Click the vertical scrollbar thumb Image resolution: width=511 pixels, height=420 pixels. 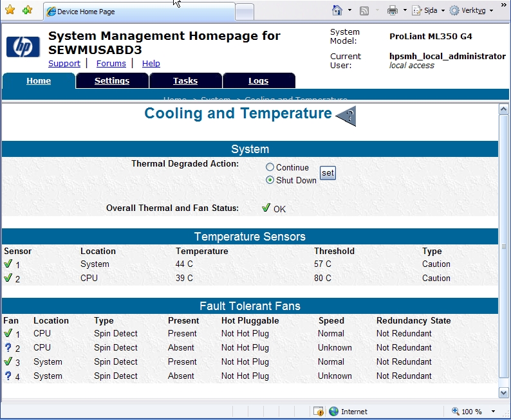503,246
